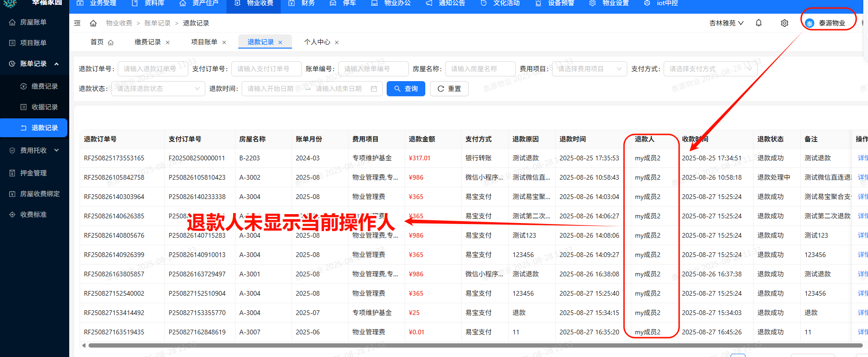
Task: Collapse sidebar with the menu fold icon
Action: tap(78, 23)
